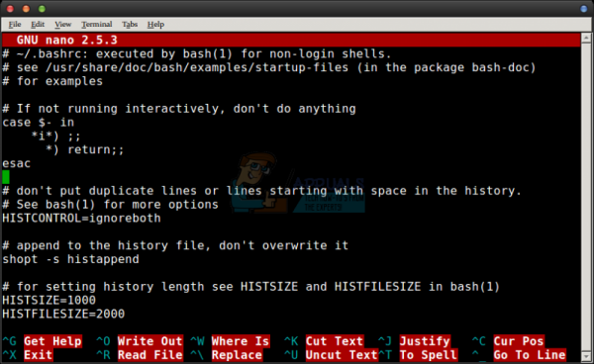Click the red window close button
Image resolution: width=594 pixels, height=364 pixels.
pos(10,9)
